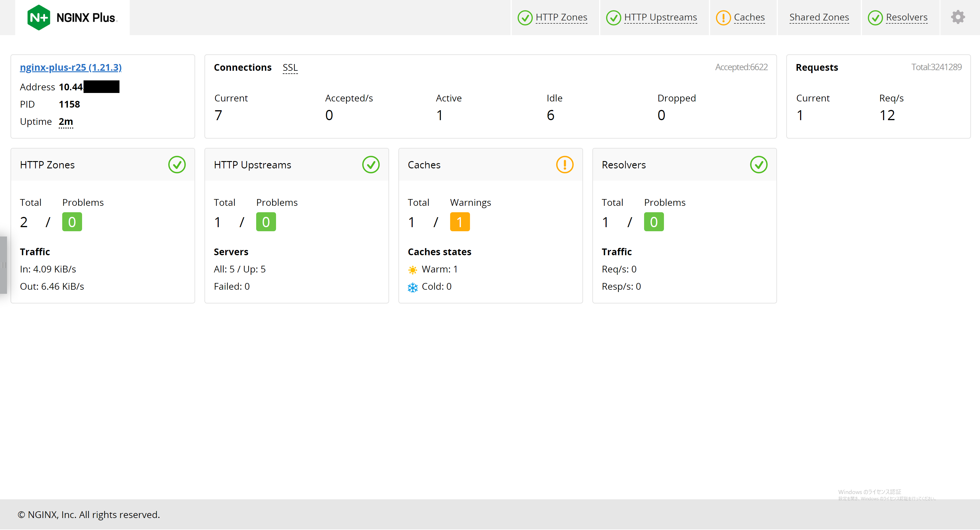The image size is (980, 530).
Task: Click upstream Failed: 0 text
Action: pos(232,287)
